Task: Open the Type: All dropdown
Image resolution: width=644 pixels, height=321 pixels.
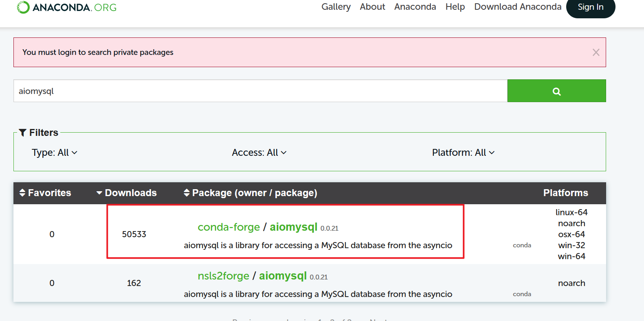Action: [55, 153]
